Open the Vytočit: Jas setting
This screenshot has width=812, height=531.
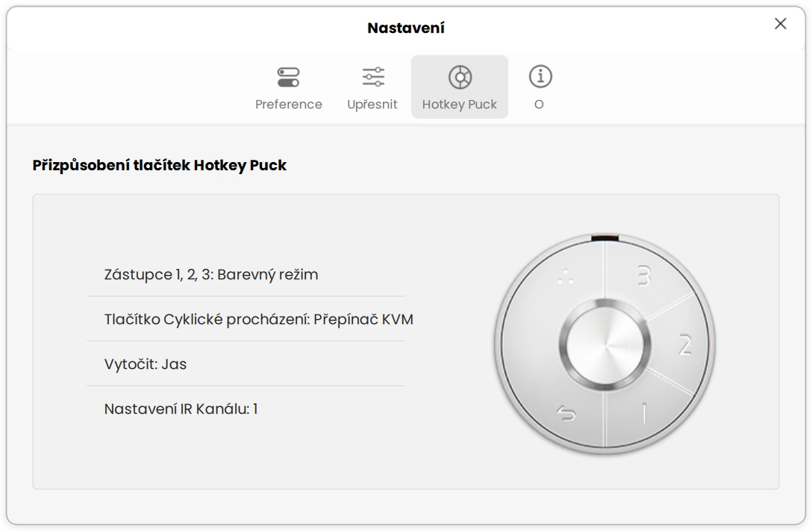pyautogui.click(x=146, y=364)
